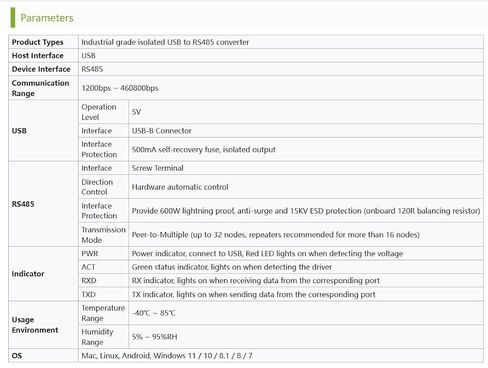Click the ACT green status indicator description
This screenshot has height=368, width=488.
point(232,267)
